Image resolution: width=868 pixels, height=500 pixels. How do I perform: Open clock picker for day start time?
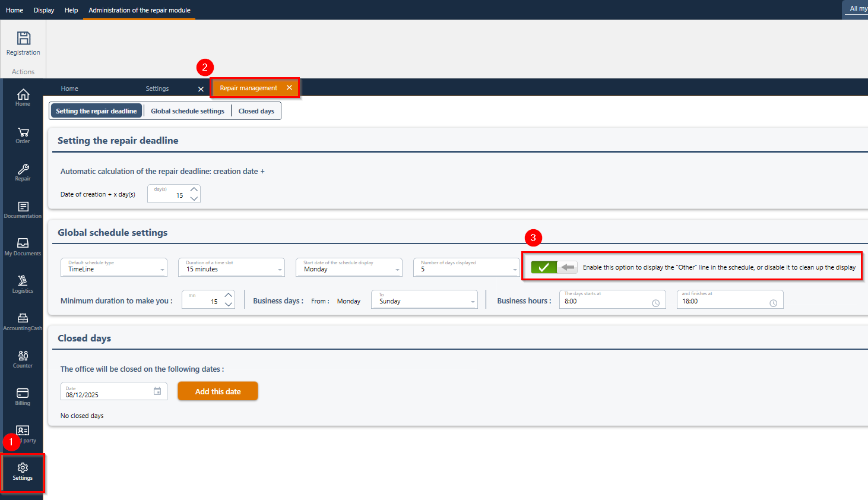[x=656, y=303]
